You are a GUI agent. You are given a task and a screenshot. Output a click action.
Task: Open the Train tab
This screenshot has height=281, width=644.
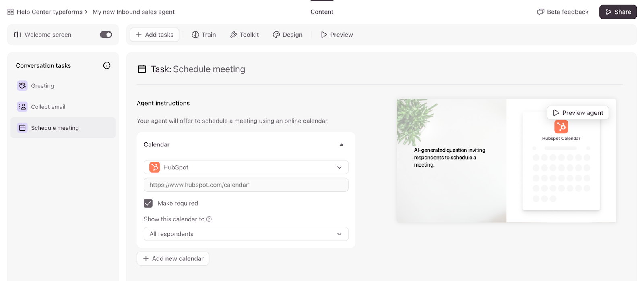tap(204, 35)
